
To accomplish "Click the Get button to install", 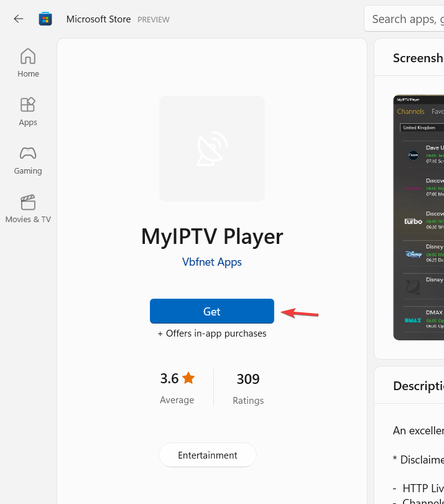I will click(212, 311).
